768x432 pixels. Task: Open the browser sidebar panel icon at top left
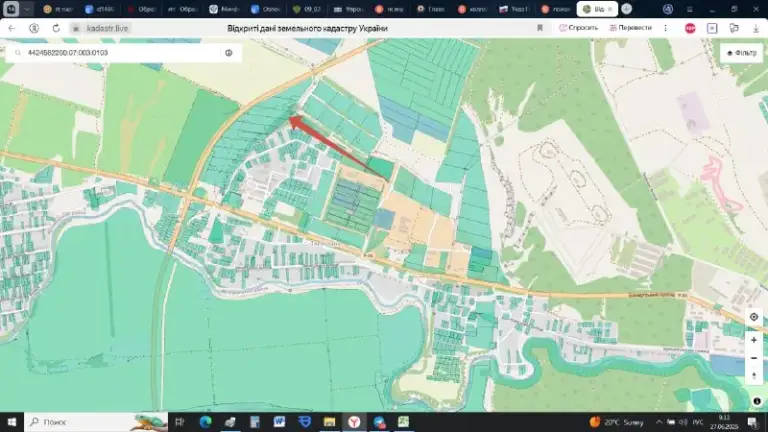(x=11, y=9)
